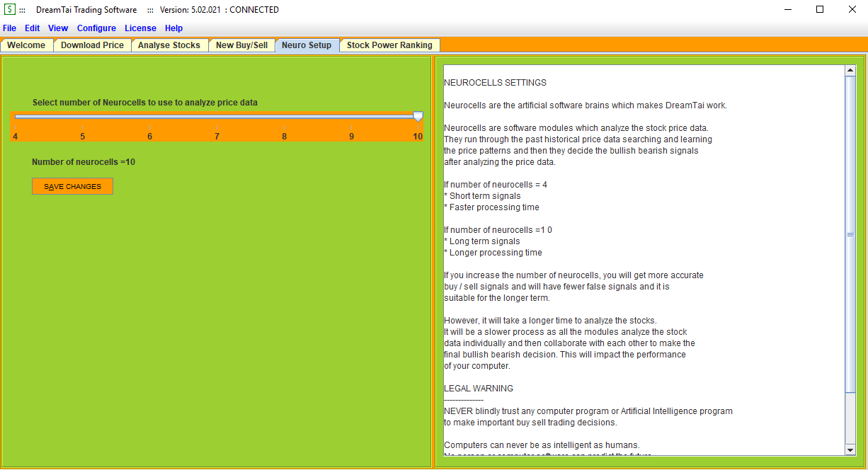Click the help text scrollbar down arrow

(850, 450)
